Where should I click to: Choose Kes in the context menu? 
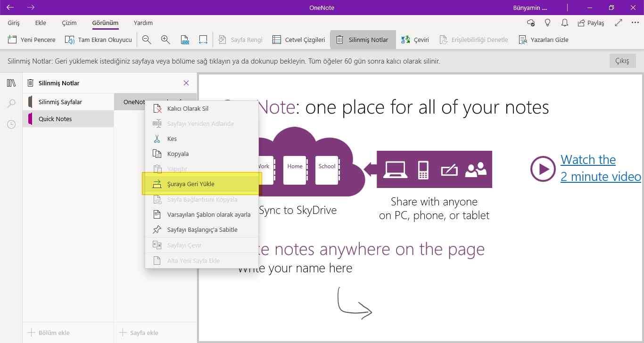[x=201, y=139]
